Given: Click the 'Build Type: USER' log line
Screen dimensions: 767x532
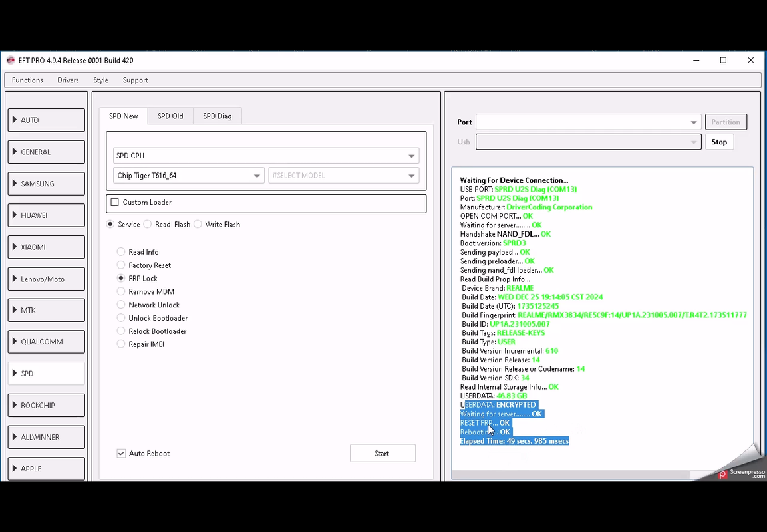Looking at the screenshot, I should tap(489, 342).
